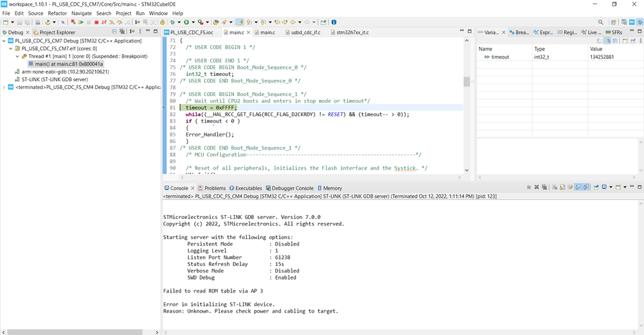Open the Project Explorer tab

pos(54,32)
